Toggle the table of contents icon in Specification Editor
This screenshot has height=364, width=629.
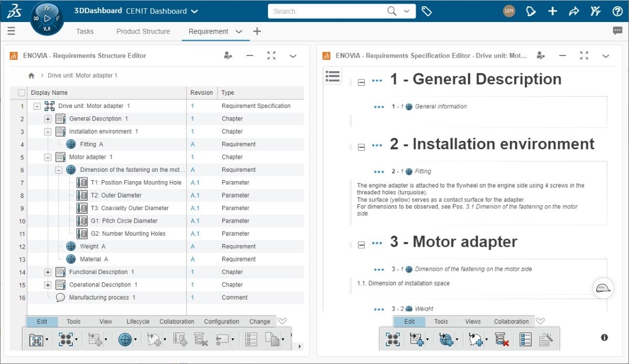333,76
